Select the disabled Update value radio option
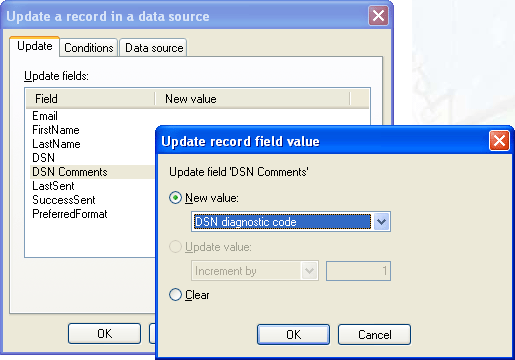The width and height of the screenshot is (515, 360). click(175, 247)
